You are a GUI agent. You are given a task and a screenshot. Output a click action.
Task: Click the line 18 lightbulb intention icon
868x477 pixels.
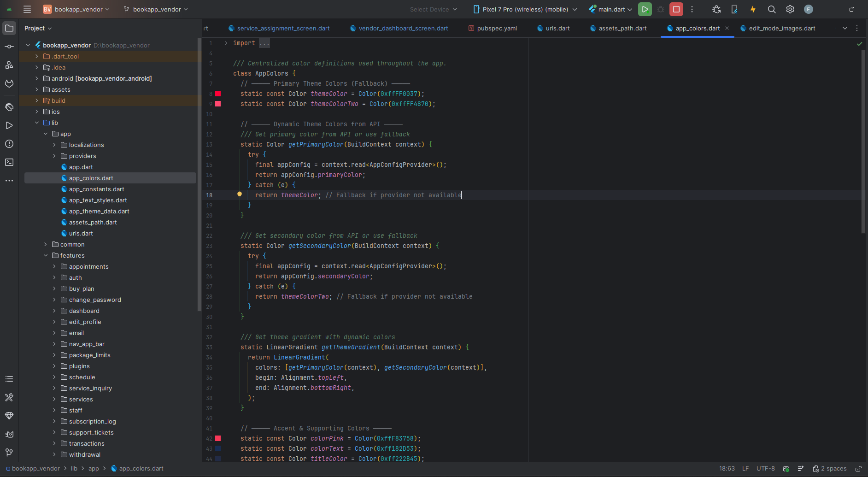pyautogui.click(x=240, y=194)
